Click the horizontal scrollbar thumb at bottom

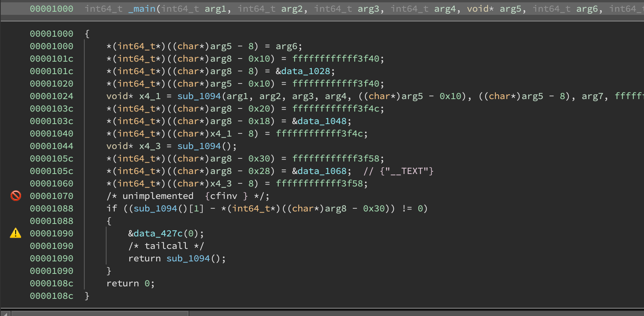[x=100, y=313]
